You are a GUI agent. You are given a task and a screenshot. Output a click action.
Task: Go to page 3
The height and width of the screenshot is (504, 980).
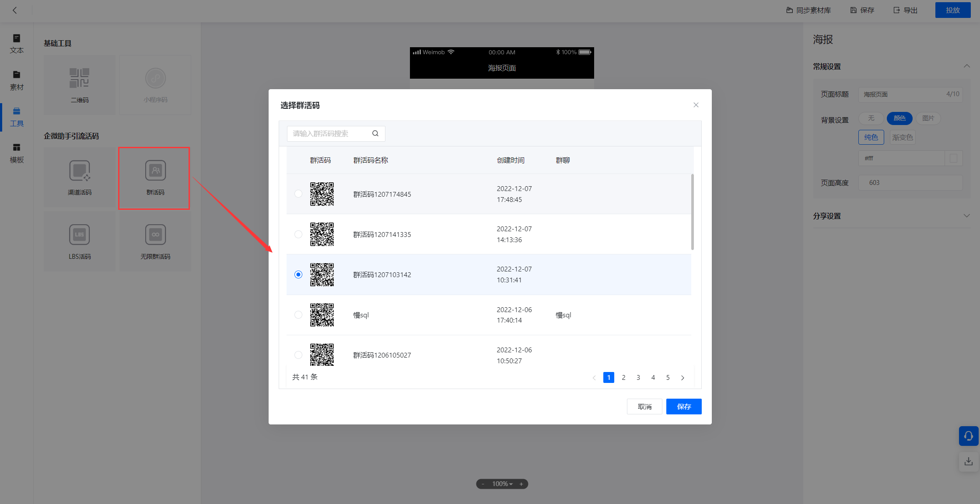[638, 377]
